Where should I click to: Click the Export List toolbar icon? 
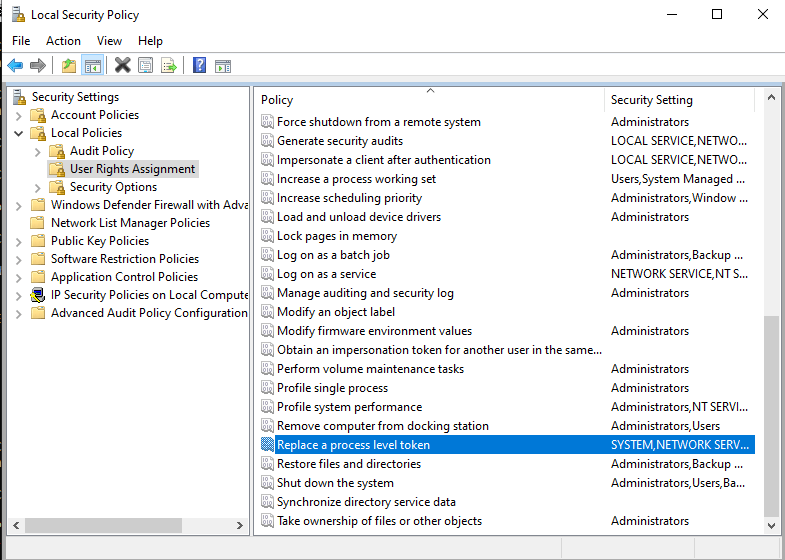[x=169, y=66]
